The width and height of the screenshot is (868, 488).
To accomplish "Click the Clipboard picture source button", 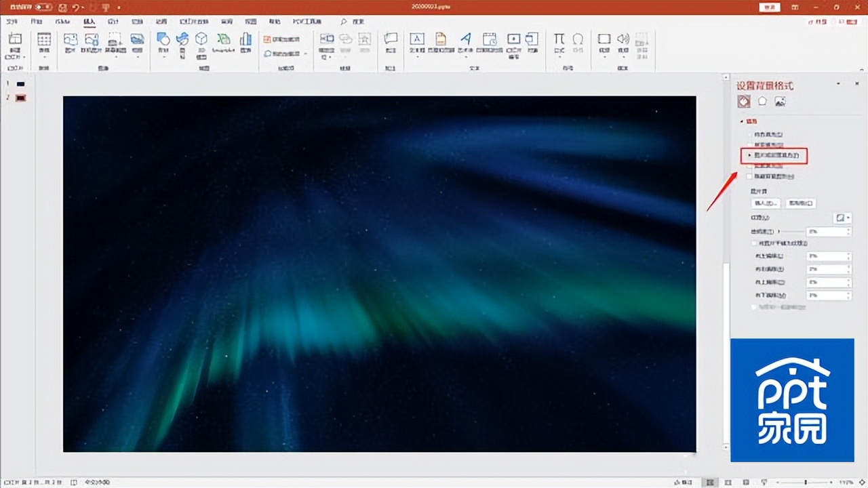I will point(801,203).
